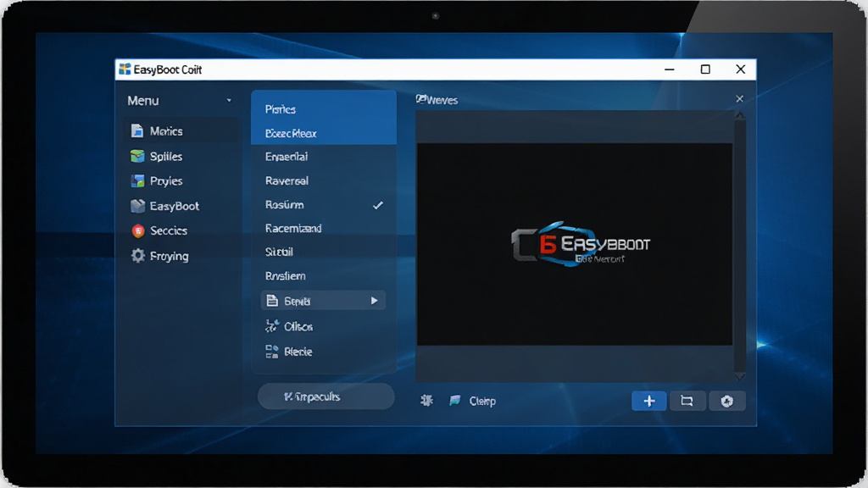868x488 pixels.
Task: Minimize the EasyBoot window
Action: (670, 69)
